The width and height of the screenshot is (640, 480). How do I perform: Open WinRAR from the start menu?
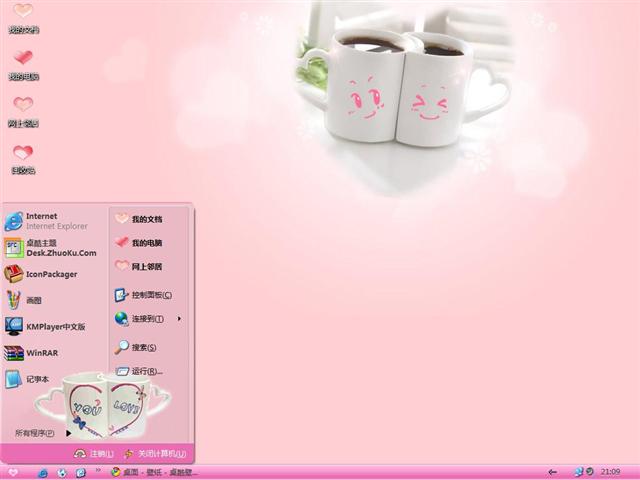(x=31, y=353)
